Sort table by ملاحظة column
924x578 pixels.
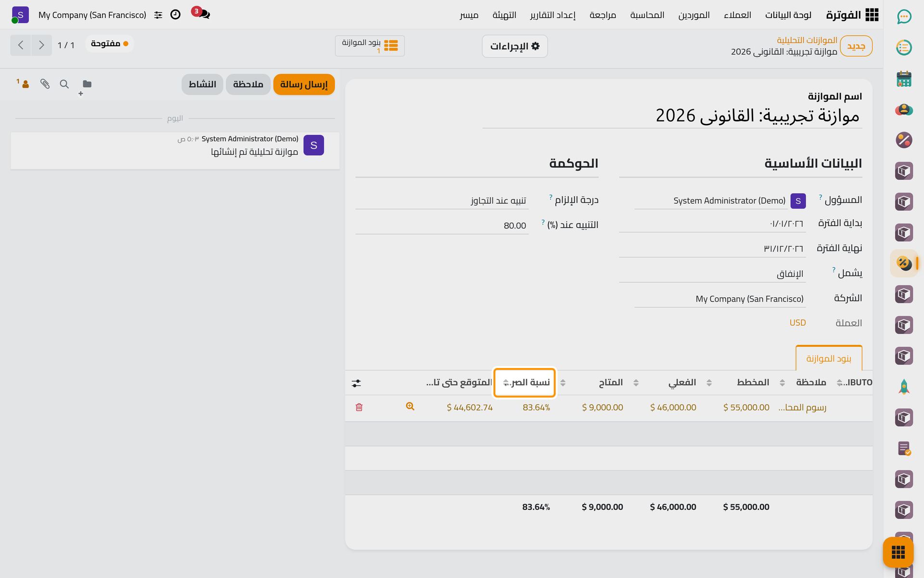pos(811,382)
